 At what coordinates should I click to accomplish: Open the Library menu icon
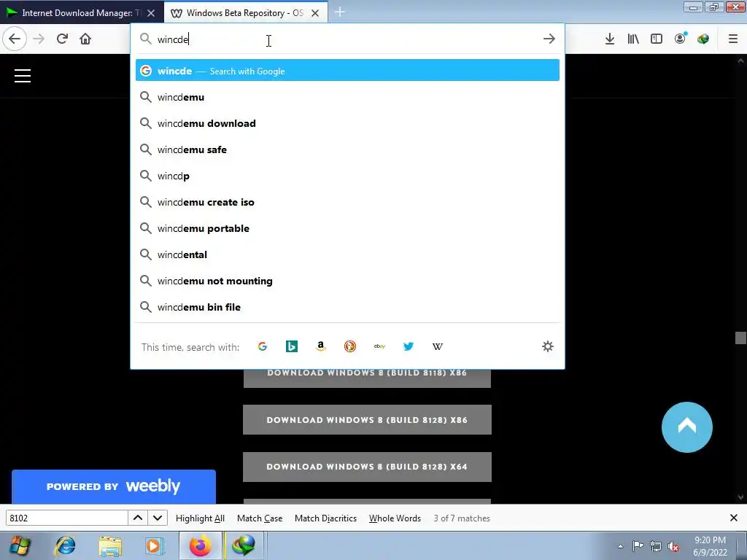(632, 39)
